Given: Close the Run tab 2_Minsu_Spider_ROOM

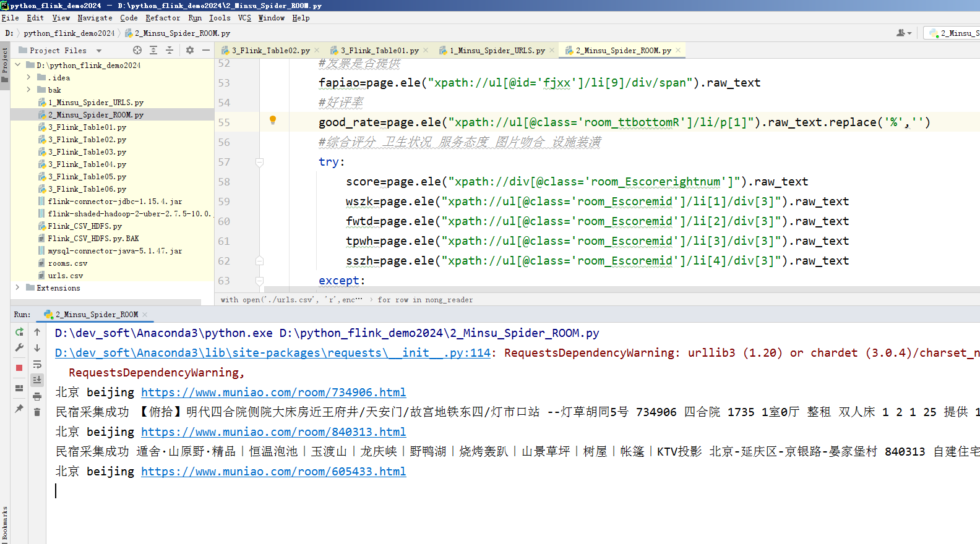Looking at the screenshot, I should point(145,315).
